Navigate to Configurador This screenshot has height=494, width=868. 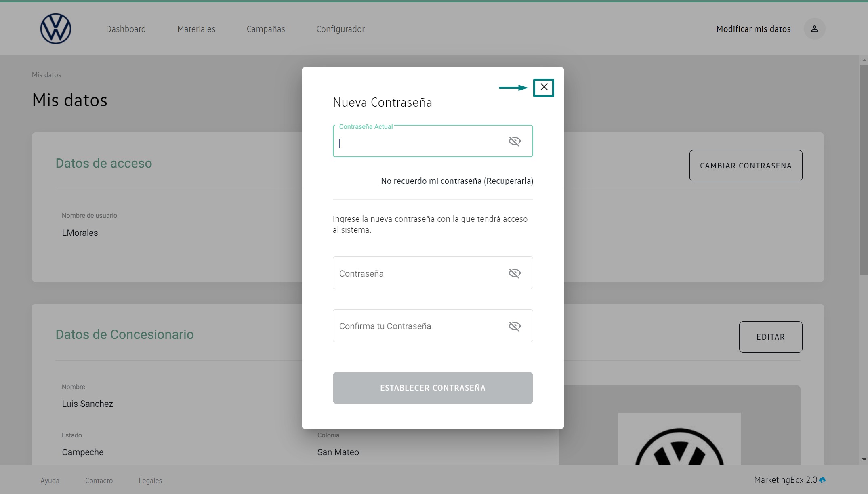point(340,29)
